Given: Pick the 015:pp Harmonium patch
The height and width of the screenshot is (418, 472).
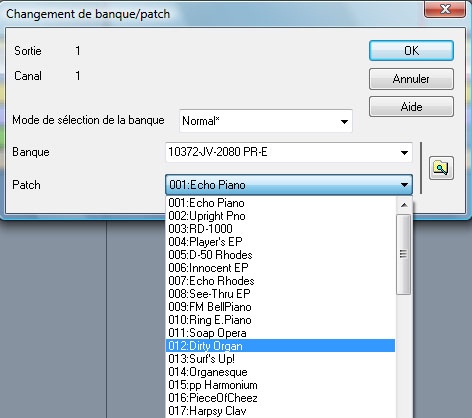Looking at the screenshot, I should tap(280, 385).
